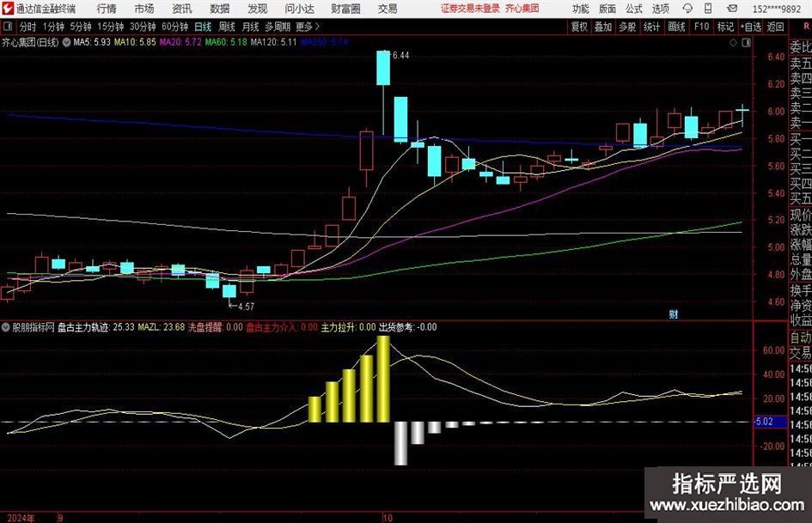This screenshot has height=523, width=812.
Task: Expand the 股朋指标网 sub-indicator dropdown arrow
Action: coord(6,327)
